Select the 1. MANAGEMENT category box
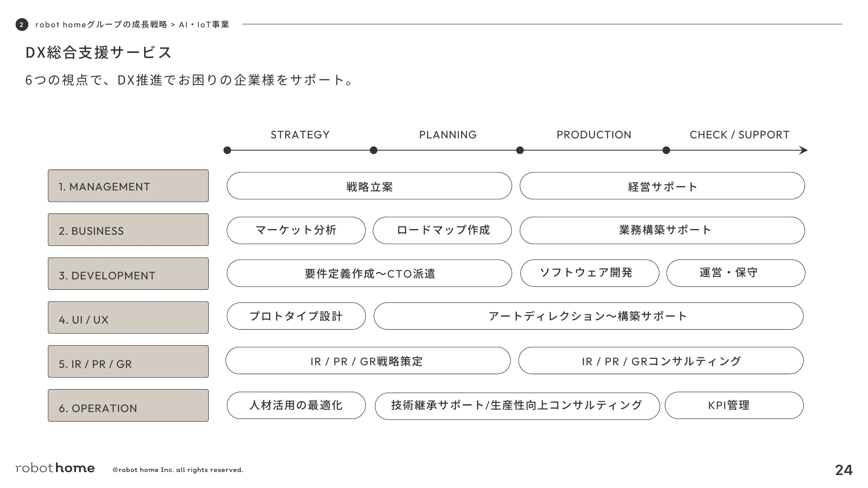The height and width of the screenshot is (488, 868). pyautogui.click(x=128, y=186)
